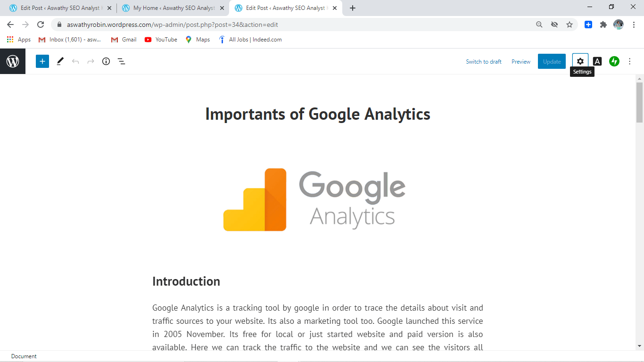Open the Extensions puzzle icon
Image resolution: width=644 pixels, height=362 pixels.
[x=603, y=25]
